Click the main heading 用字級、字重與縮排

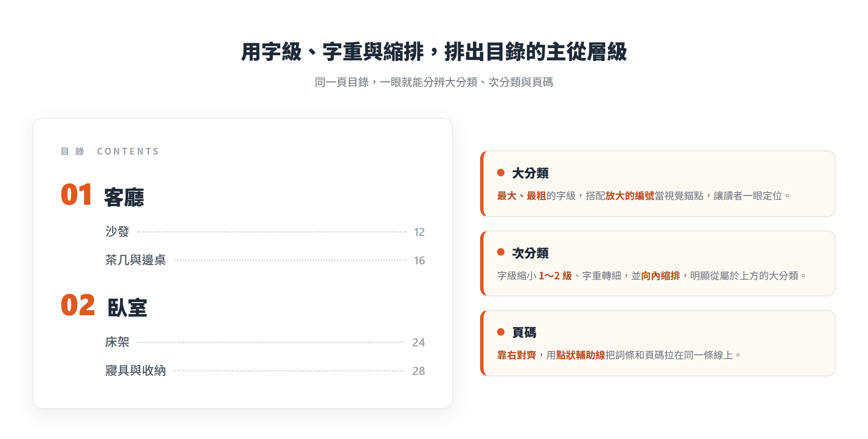pos(434,52)
